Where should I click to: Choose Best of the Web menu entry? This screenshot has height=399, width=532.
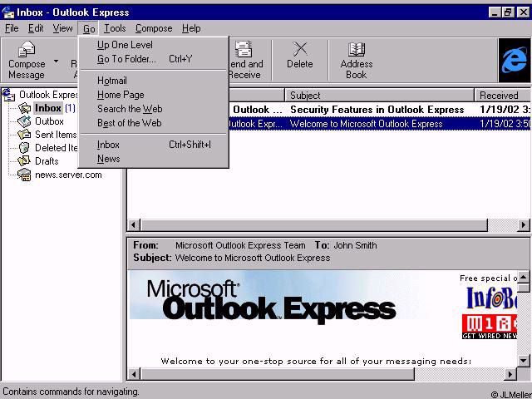(154, 123)
